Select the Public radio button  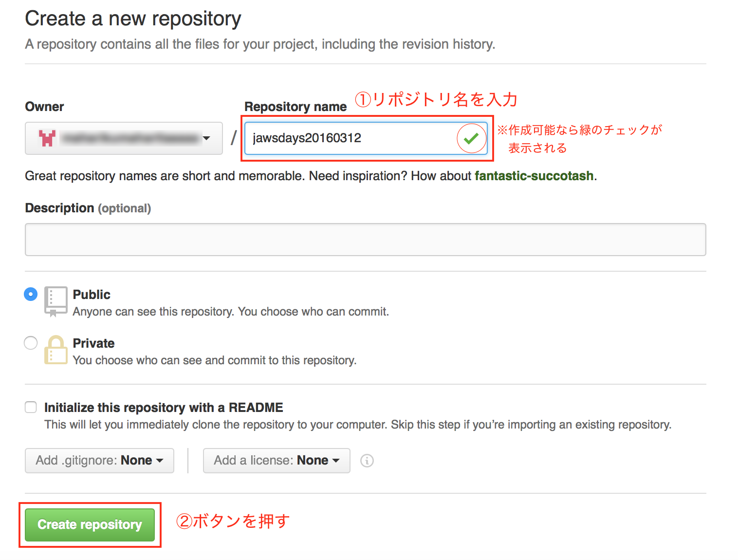(30, 294)
